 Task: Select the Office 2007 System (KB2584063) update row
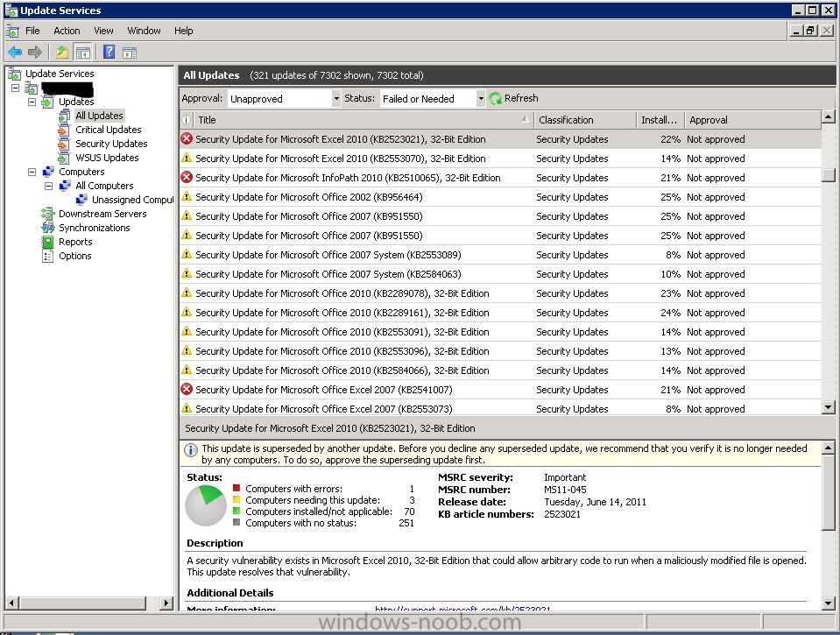pyautogui.click(x=500, y=274)
